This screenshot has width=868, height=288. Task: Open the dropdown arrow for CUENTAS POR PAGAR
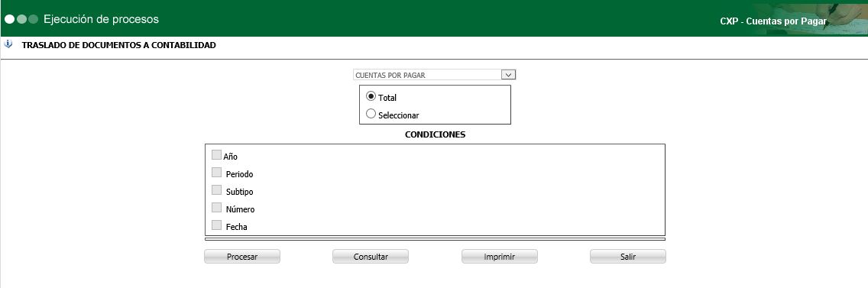click(x=508, y=75)
